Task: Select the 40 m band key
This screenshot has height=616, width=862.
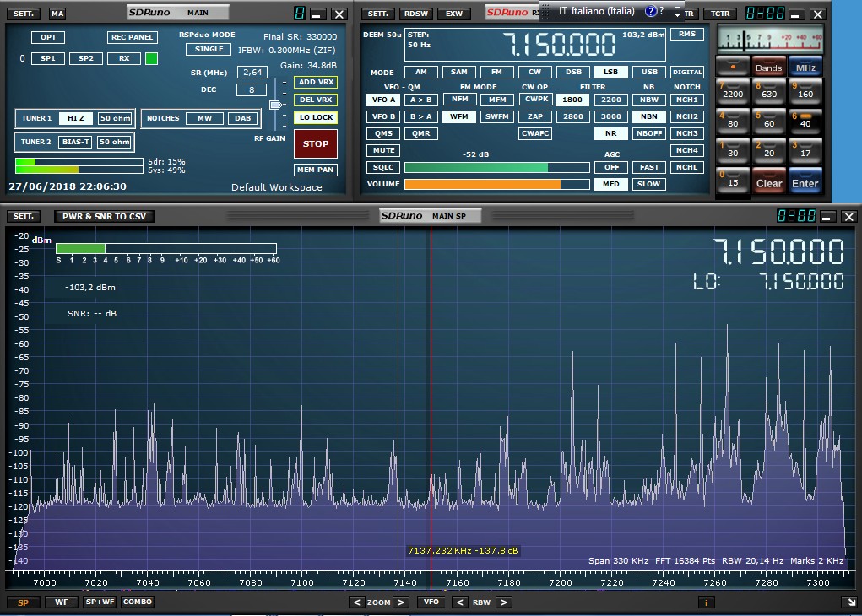Action: [805, 122]
